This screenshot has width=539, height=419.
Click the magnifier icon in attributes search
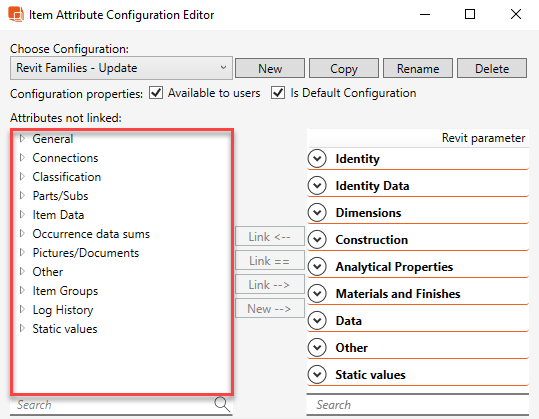222,404
